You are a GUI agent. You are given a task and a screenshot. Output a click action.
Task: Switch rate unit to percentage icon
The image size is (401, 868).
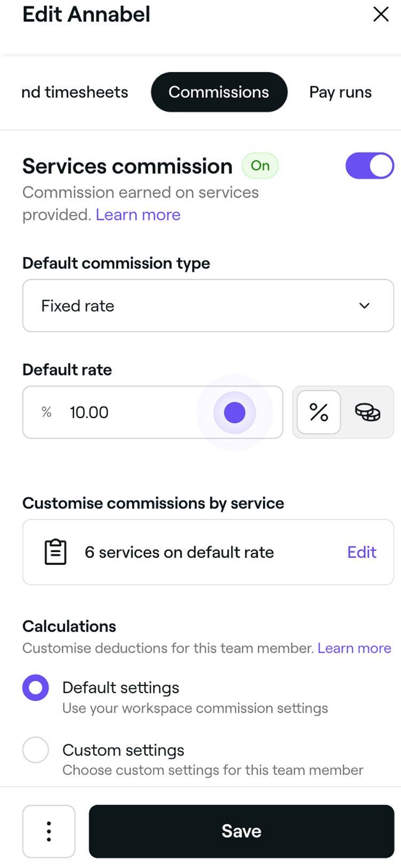click(319, 412)
